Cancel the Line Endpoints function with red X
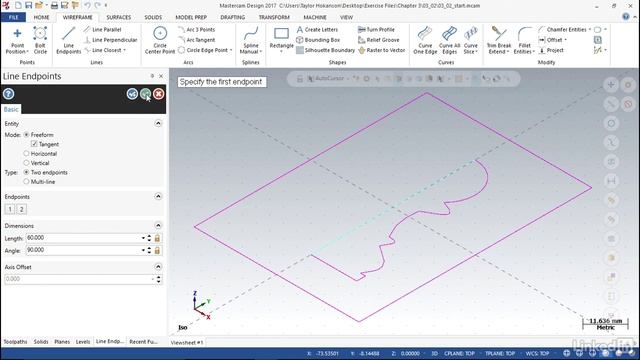The width and height of the screenshot is (640, 360). click(159, 94)
